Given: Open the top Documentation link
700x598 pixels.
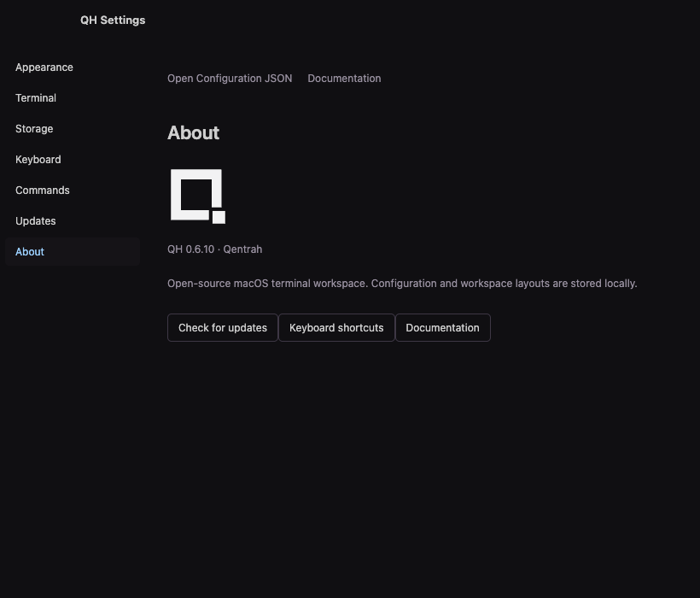Looking at the screenshot, I should tap(344, 79).
